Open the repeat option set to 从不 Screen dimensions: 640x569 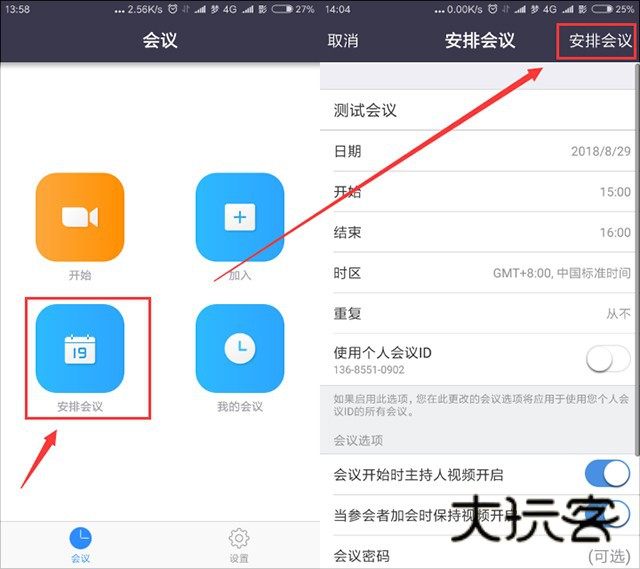481,313
